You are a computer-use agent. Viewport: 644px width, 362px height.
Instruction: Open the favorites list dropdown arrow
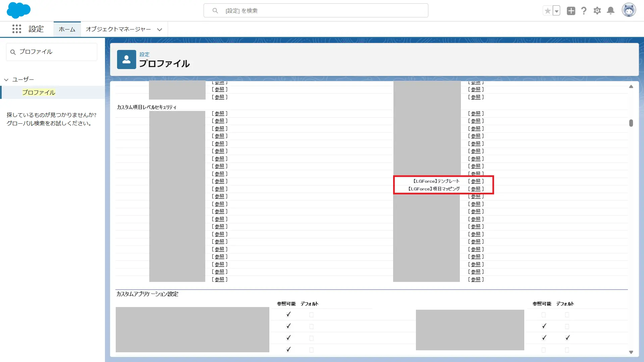coord(556,11)
